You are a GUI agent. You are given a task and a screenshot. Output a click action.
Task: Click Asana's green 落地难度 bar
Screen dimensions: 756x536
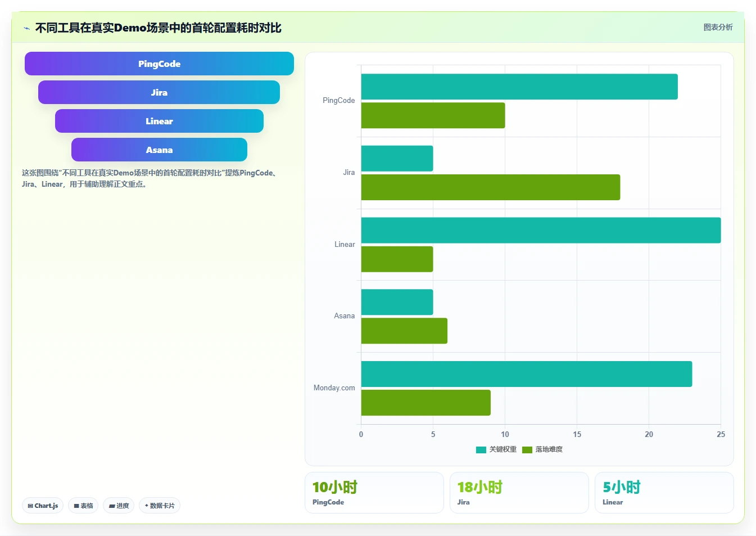(404, 331)
